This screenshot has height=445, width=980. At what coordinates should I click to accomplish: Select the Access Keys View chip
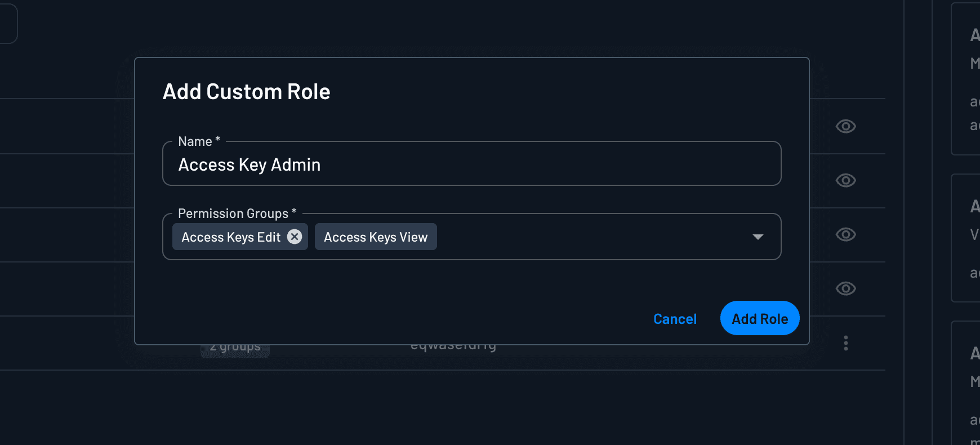coord(376,237)
